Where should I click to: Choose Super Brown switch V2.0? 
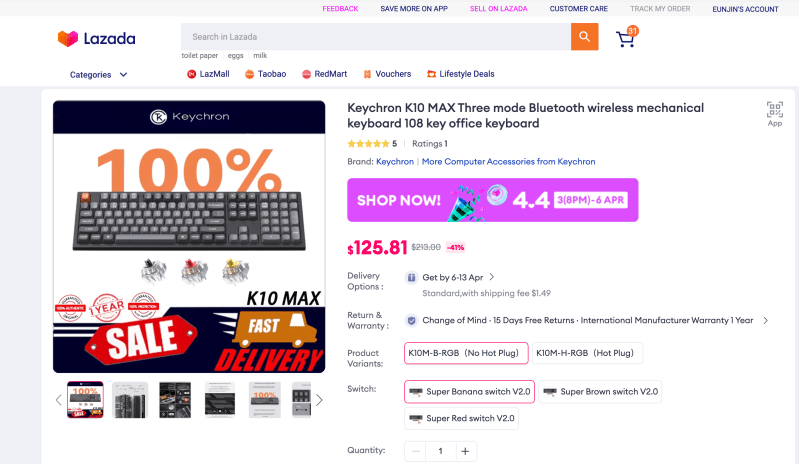point(600,391)
